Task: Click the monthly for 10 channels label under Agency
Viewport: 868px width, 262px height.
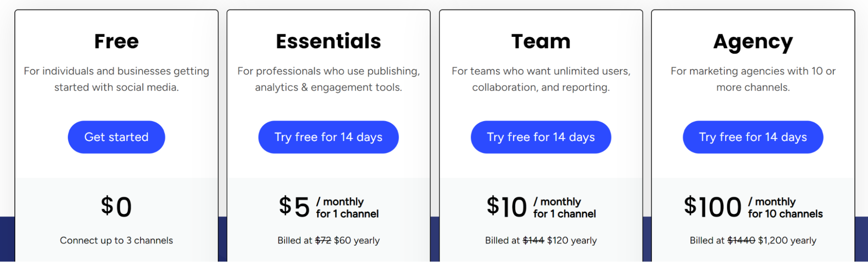Action: tap(784, 207)
